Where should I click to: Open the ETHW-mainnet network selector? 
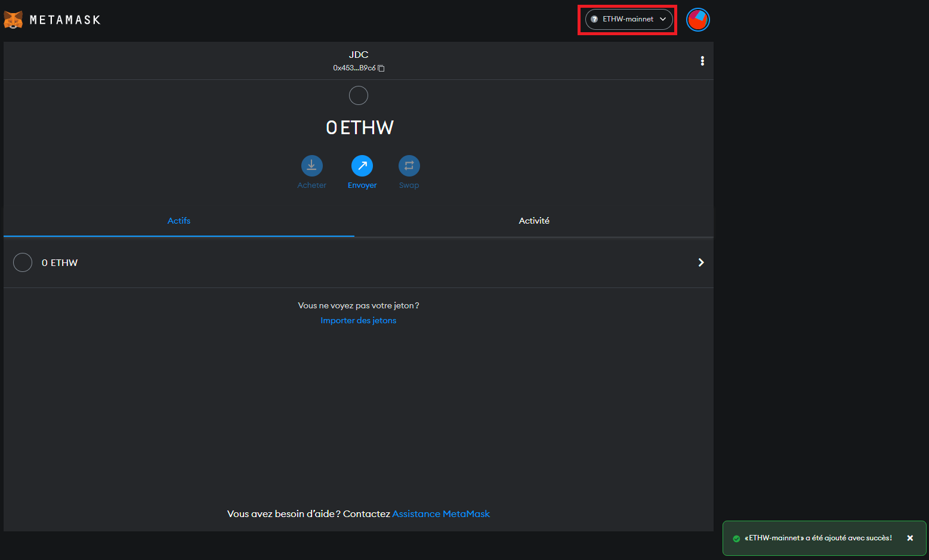pyautogui.click(x=629, y=19)
